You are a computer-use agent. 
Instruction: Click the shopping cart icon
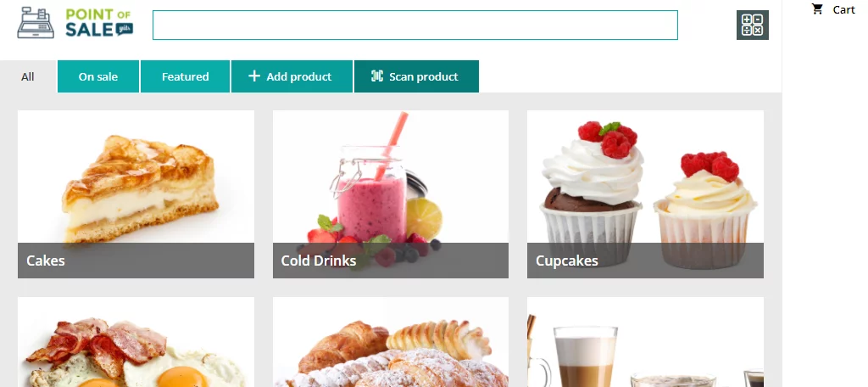point(817,8)
